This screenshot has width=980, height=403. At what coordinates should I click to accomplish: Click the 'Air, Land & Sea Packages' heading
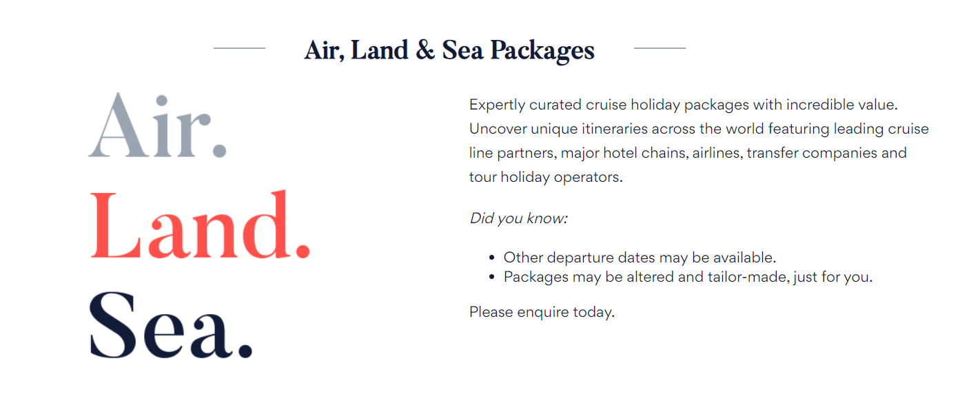[449, 50]
